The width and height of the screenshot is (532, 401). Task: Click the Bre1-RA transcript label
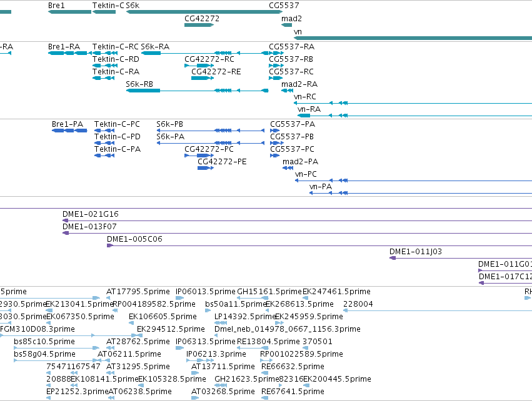point(64,47)
